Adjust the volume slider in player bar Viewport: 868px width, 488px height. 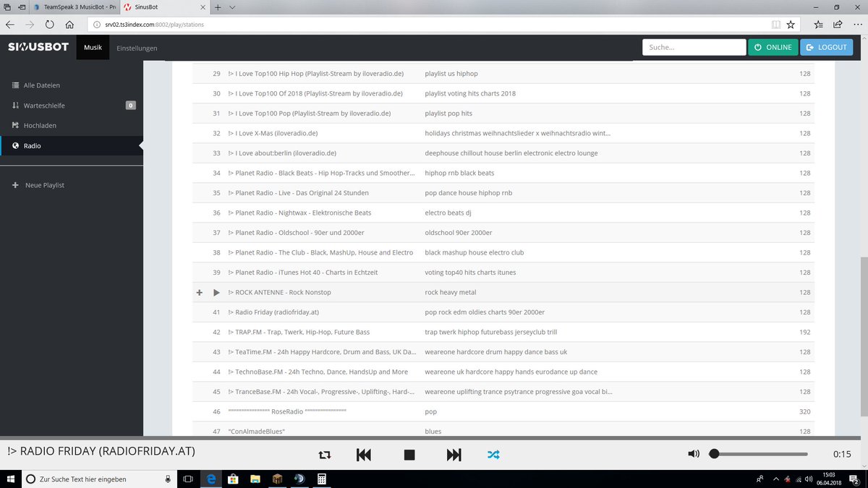click(x=758, y=454)
